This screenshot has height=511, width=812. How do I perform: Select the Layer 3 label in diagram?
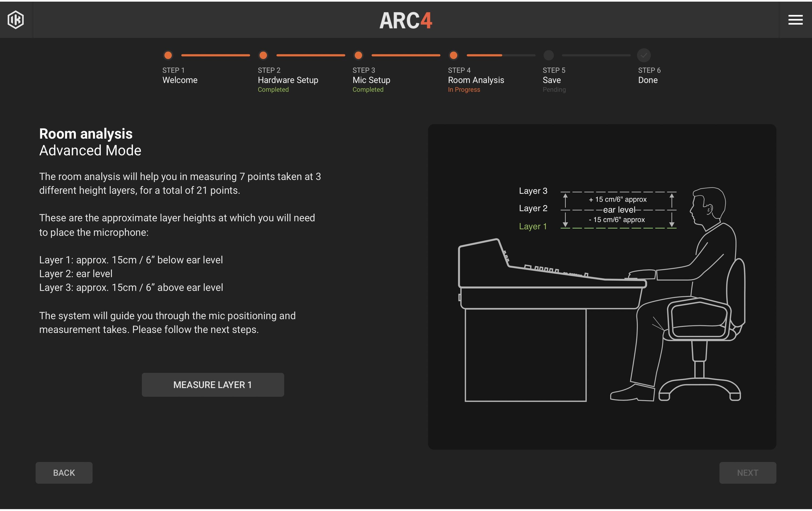(x=533, y=191)
